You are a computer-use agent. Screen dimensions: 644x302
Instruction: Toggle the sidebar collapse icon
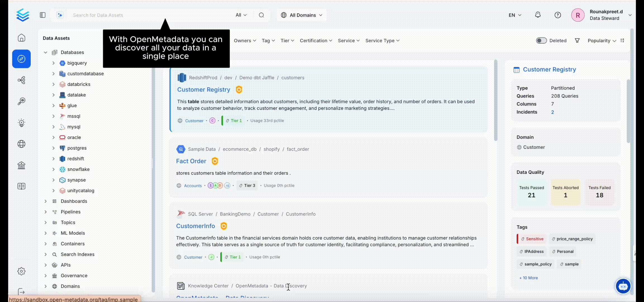click(43, 15)
